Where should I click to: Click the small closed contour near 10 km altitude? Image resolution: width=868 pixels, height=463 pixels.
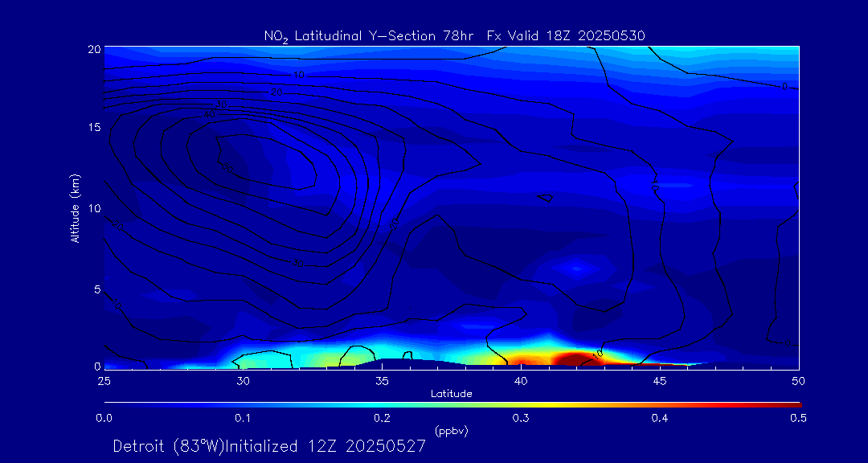pyautogui.click(x=547, y=197)
